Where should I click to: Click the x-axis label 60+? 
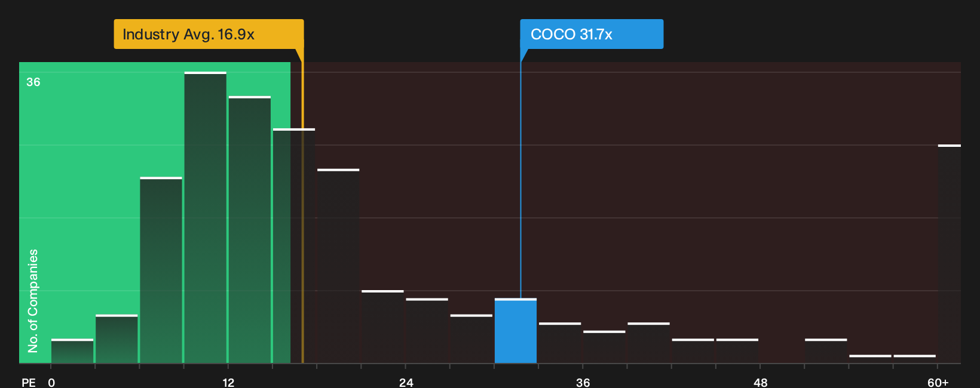[x=938, y=383]
